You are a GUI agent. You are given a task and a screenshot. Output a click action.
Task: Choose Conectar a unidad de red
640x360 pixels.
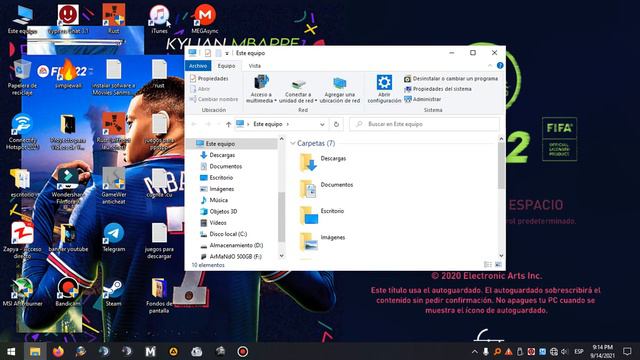[x=298, y=89]
